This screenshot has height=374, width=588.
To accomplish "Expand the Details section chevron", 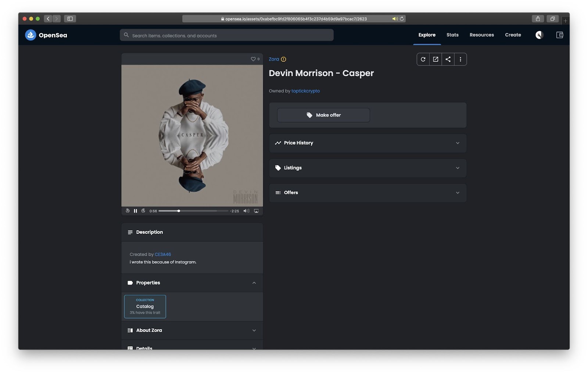I will tap(254, 348).
